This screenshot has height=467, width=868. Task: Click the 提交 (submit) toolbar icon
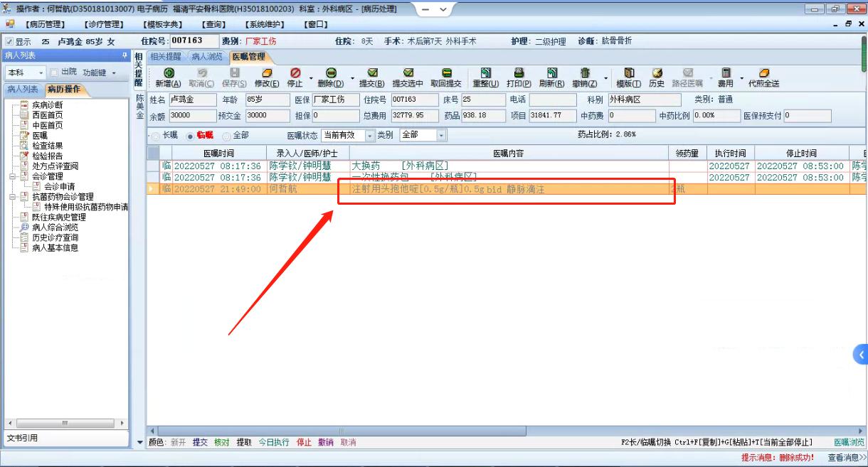tap(372, 73)
